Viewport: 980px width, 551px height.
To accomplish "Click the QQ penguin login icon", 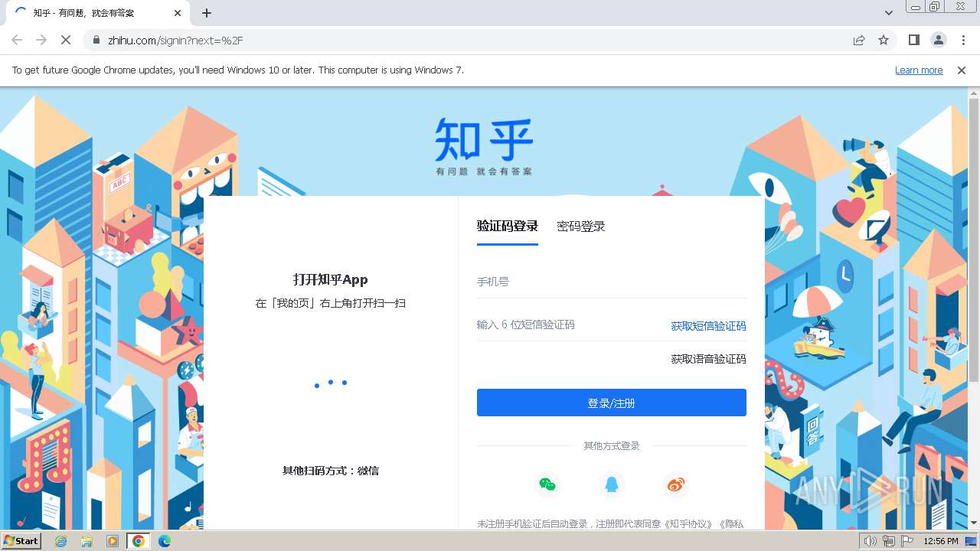I will (x=611, y=484).
